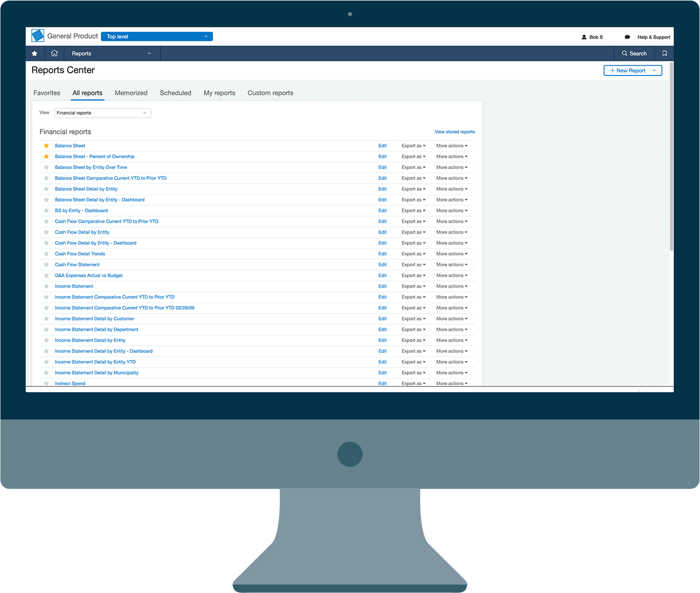This screenshot has height=593, width=700.
Task: Switch to the Memorized tab
Action: 131,93
